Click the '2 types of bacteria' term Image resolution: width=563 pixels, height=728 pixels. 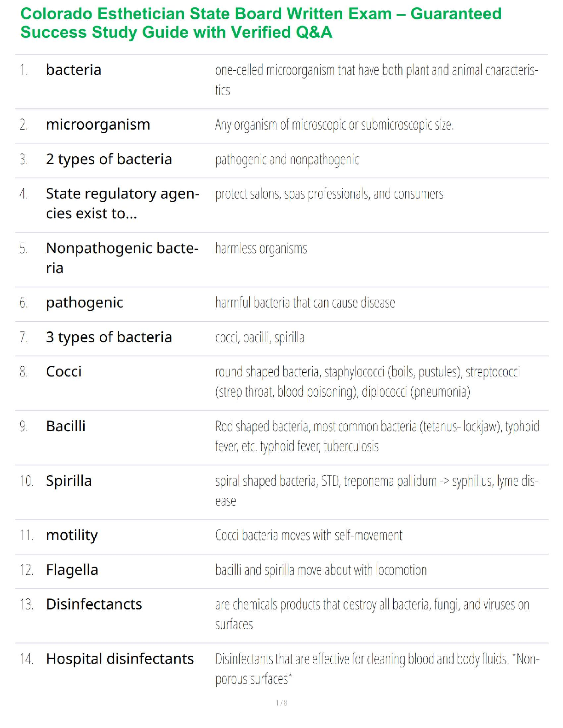coord(109,159)
